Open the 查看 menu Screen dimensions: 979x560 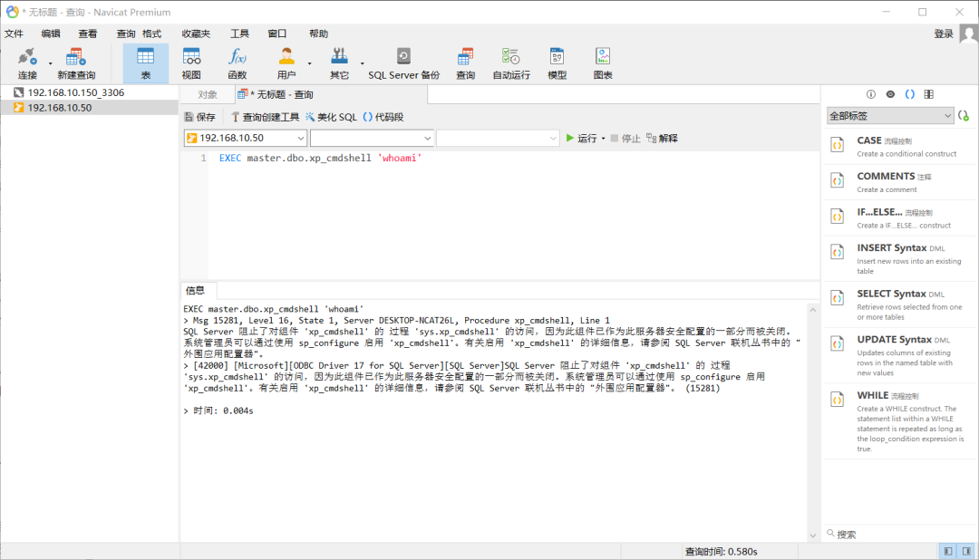87,34
